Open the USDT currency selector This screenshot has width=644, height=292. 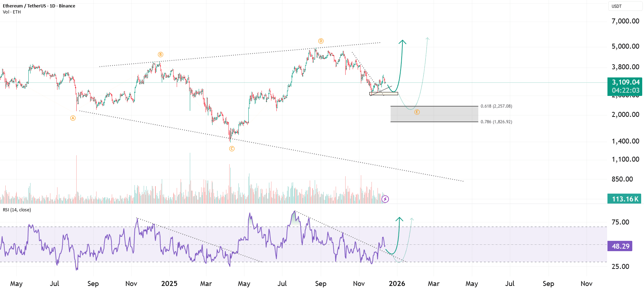pos(625,6)
